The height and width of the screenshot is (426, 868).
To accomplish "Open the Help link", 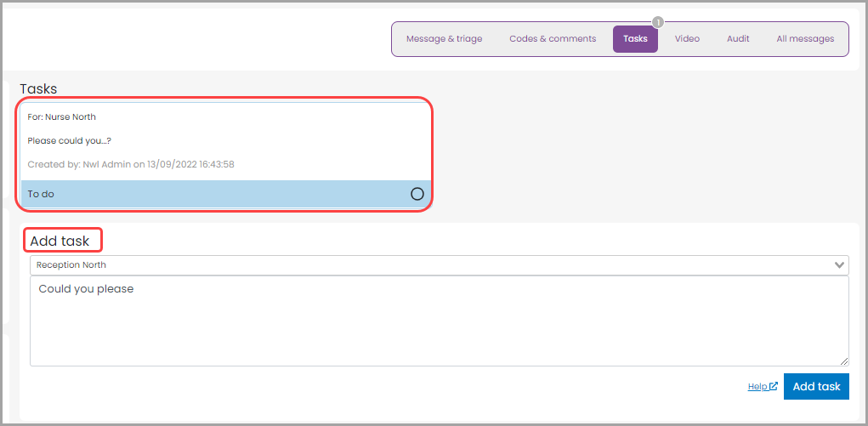I will [757, 387].
